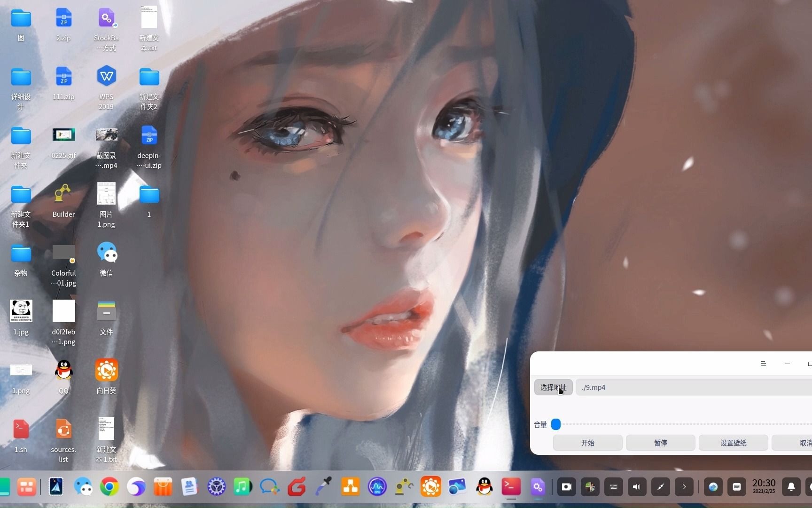Select the 向日葵 desktop icon
The width and height of the screenshot is (812, 508).
[106, 377]
